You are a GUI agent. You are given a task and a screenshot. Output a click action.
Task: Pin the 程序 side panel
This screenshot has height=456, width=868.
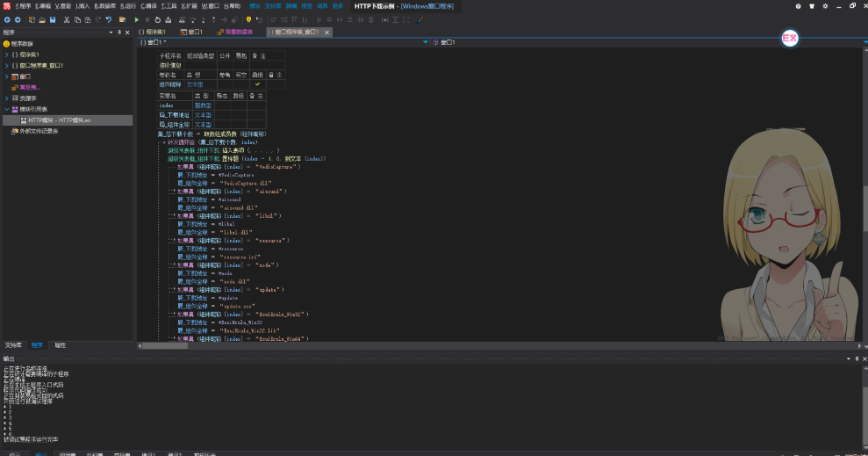[x=118, y=33]
